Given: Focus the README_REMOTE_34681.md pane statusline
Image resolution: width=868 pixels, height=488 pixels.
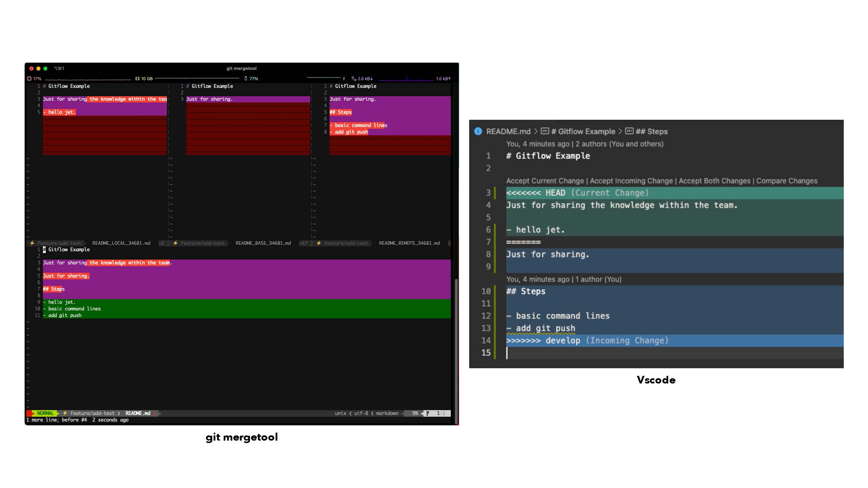Looking at the screenshot, I should pos(409,243).
